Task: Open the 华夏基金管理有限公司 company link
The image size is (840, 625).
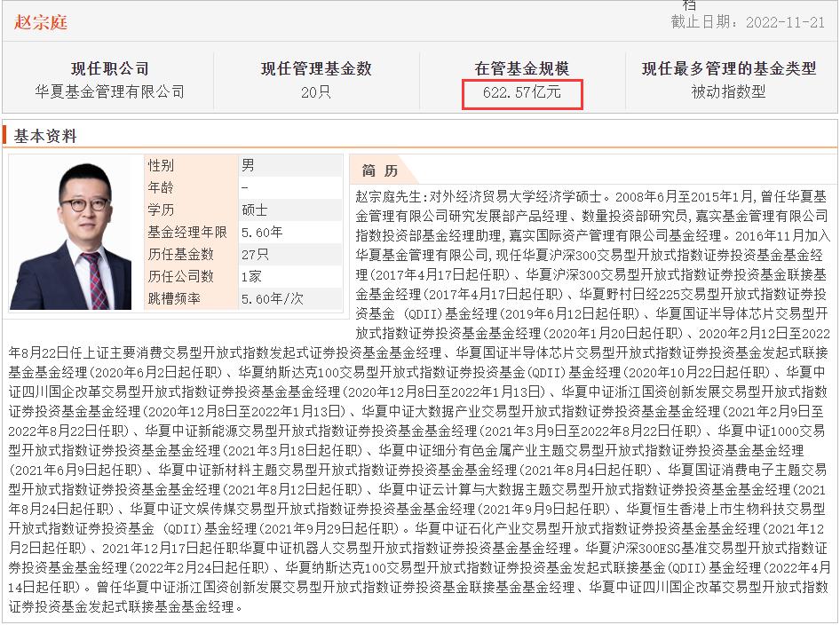Action: coord(110,91)
